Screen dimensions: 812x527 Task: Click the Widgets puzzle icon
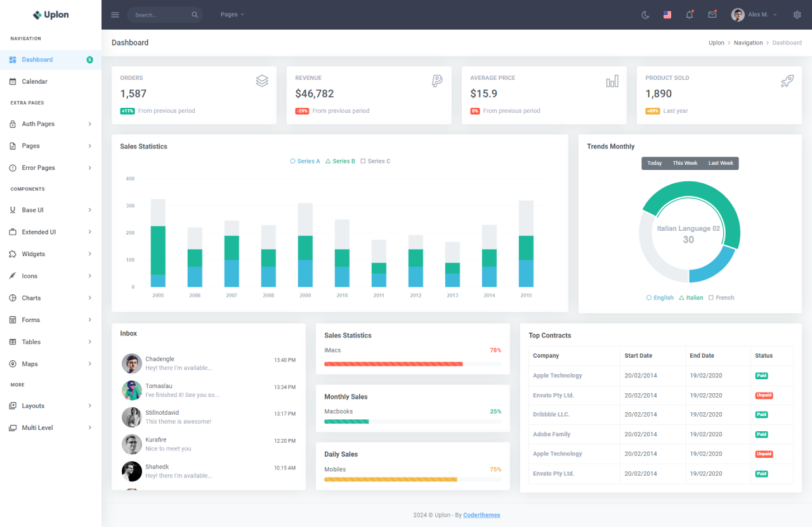point(13,254)
